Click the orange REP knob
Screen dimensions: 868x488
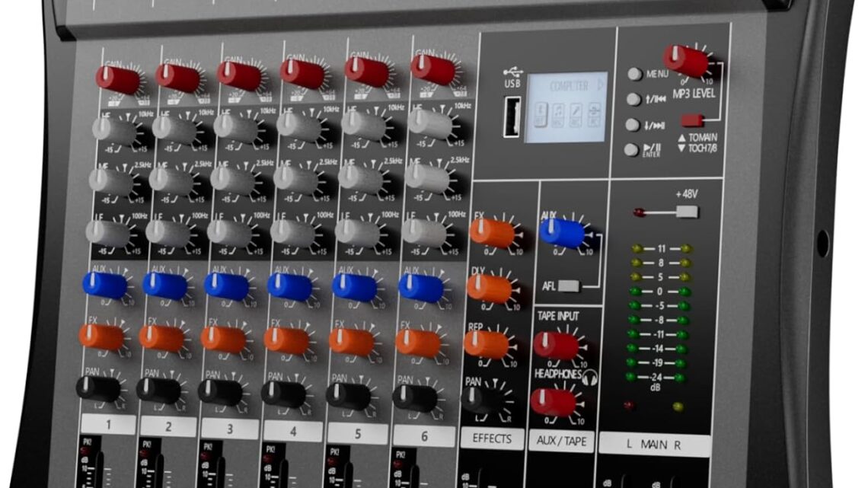[486, 344]
